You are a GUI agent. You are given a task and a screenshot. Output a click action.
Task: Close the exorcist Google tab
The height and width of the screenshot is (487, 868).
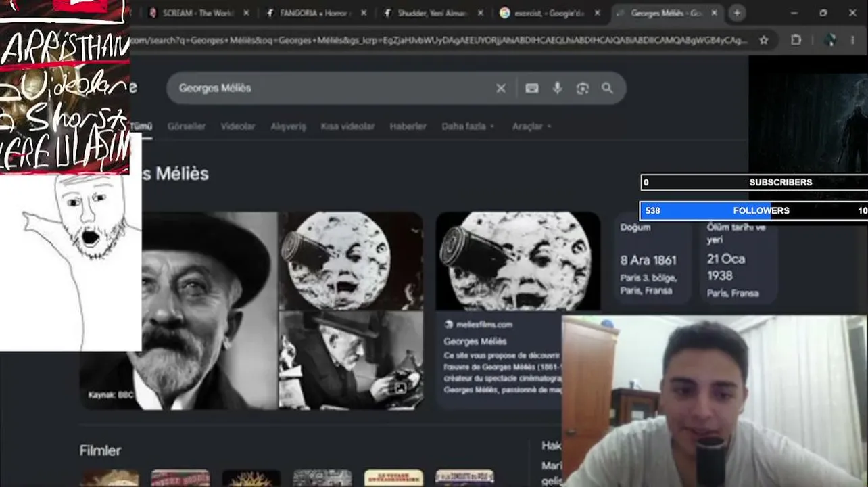click(x=598, y=13)
